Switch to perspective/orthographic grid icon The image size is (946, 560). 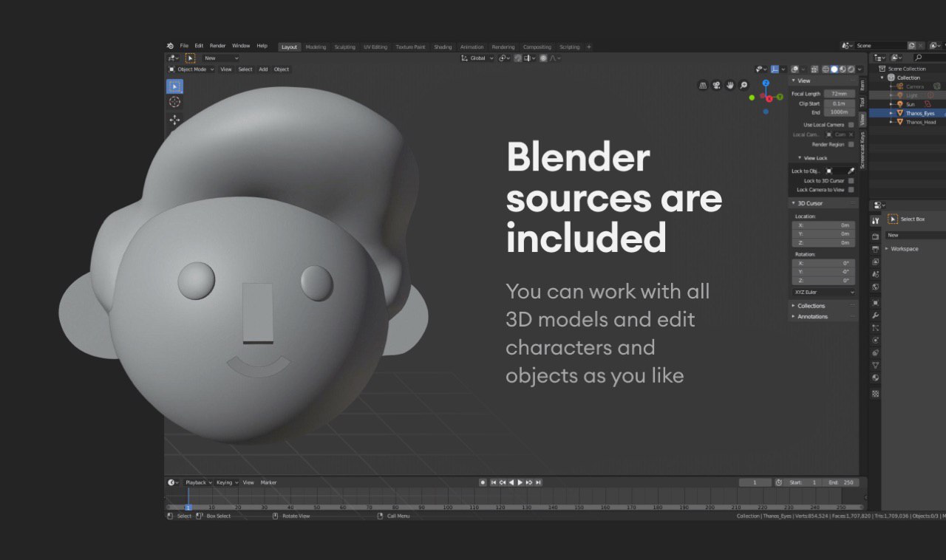point(703,85)
